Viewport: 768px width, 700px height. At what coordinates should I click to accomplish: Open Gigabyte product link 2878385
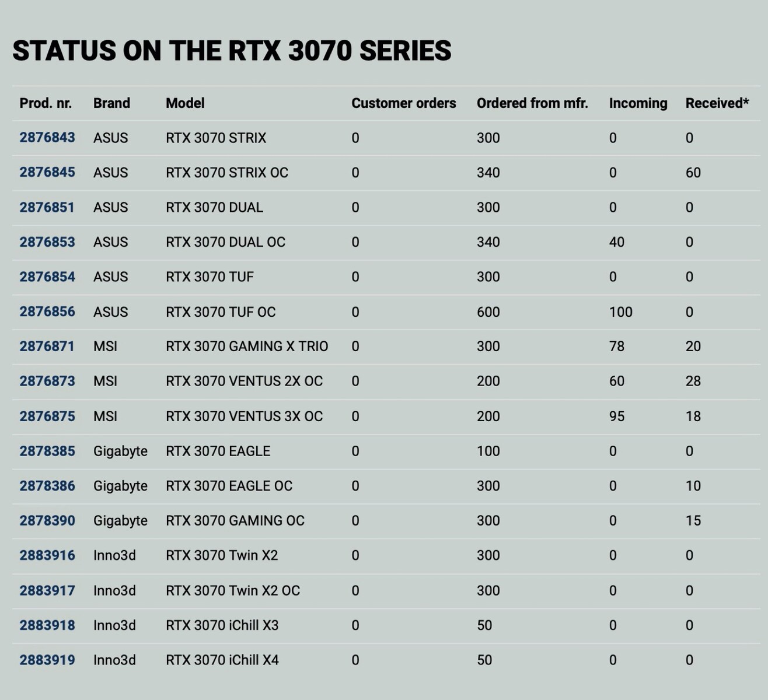(47, 451)
